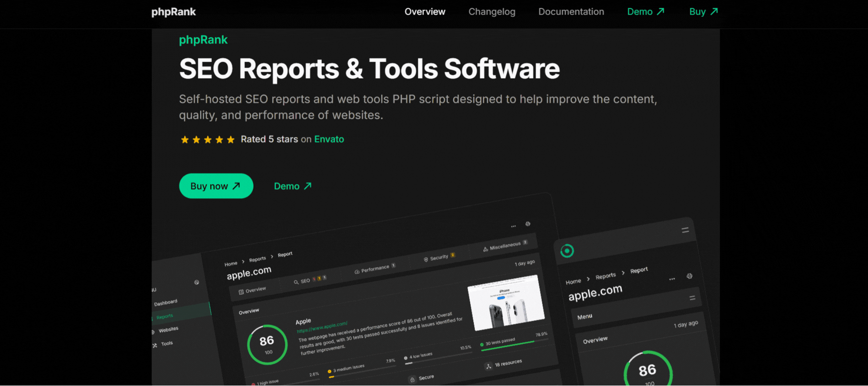868x386 pixels.
Task: Click the green Buy now button
Action: pyautogui.click(x=216, y=186)
